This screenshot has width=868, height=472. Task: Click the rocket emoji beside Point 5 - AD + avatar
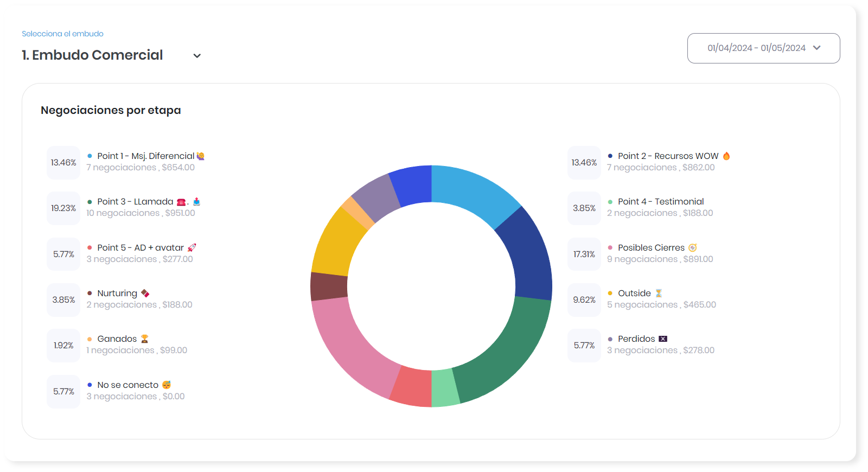[192, 248]
